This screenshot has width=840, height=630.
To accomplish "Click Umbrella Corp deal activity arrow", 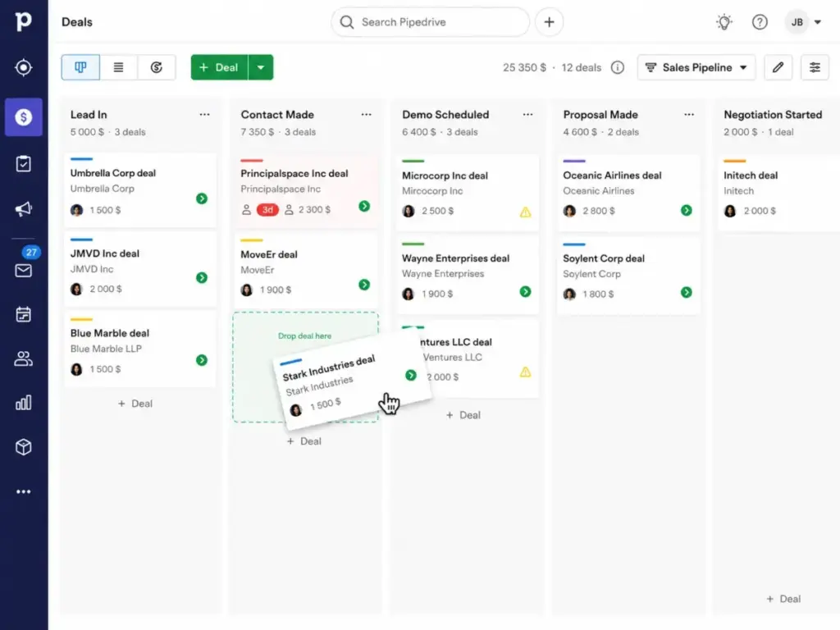I will click(x=202, y=199).
